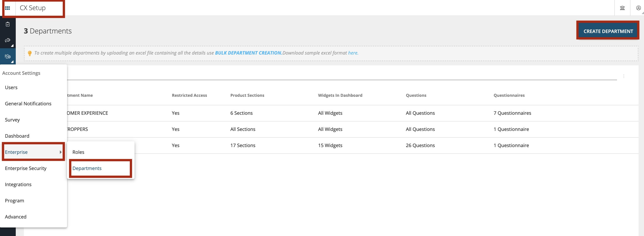Select Survey in Account Settings
This screenshot has width=644, height=236.
click(34, 120)
